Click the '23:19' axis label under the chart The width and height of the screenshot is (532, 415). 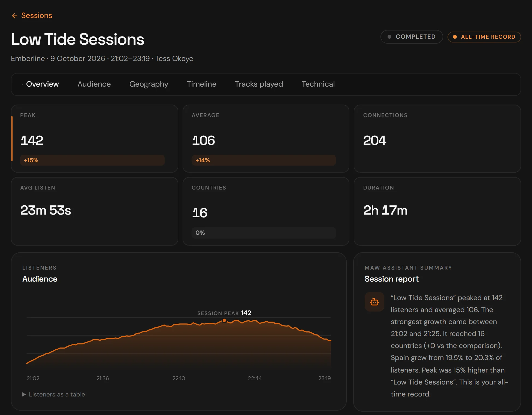tap(324, 378)
